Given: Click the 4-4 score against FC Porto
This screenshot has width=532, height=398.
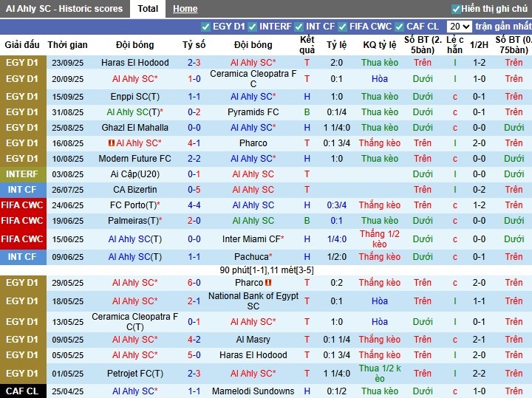Looking at the screenshot, I should (194, 205).
